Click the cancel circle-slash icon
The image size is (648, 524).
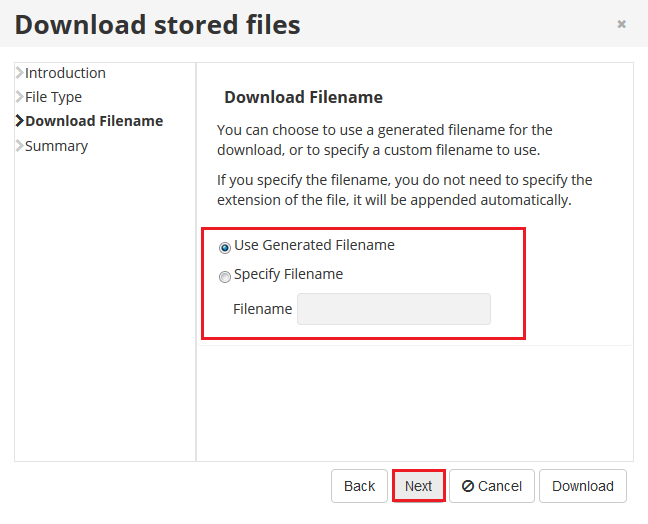click(468, 486)
